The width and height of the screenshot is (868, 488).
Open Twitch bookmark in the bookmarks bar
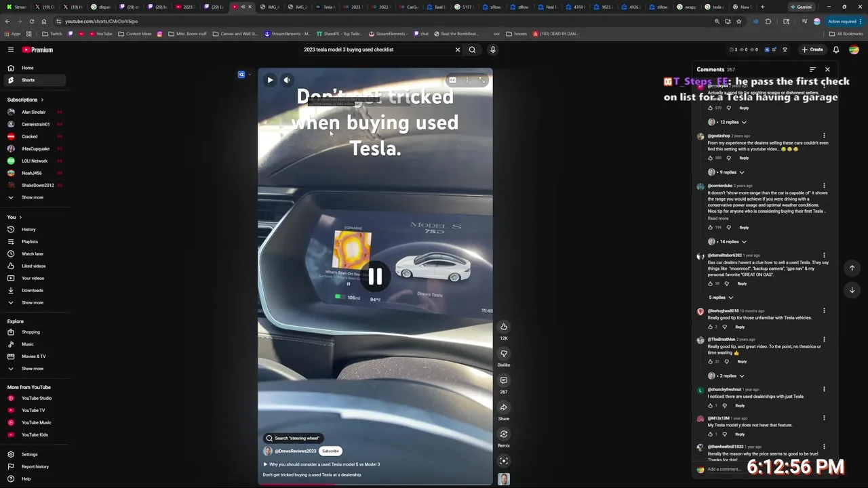click(x=52, y=33)
